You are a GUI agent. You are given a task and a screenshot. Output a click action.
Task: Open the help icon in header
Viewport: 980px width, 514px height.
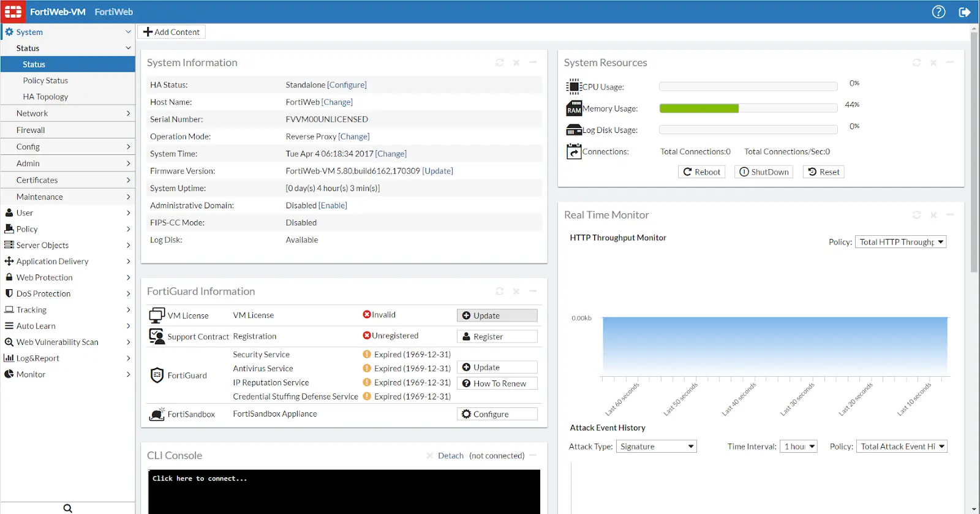click(x=938, y=12)
